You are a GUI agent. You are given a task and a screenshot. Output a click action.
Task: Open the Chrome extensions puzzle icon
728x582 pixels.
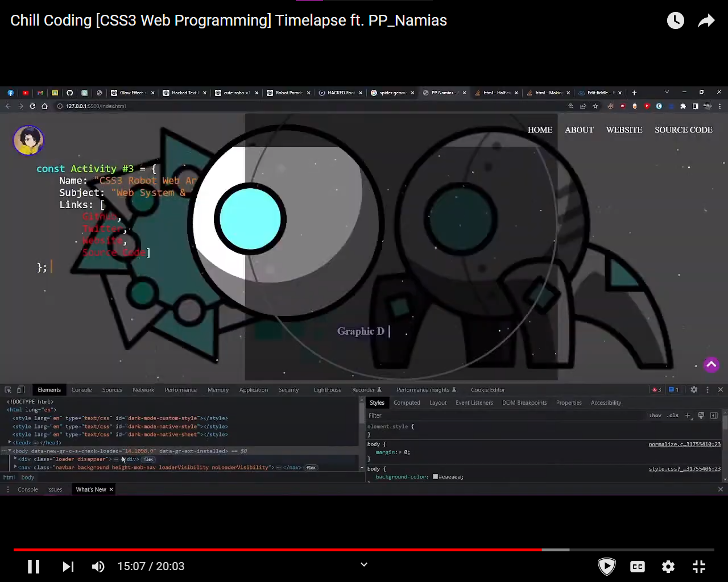click(x=683, y=106)
